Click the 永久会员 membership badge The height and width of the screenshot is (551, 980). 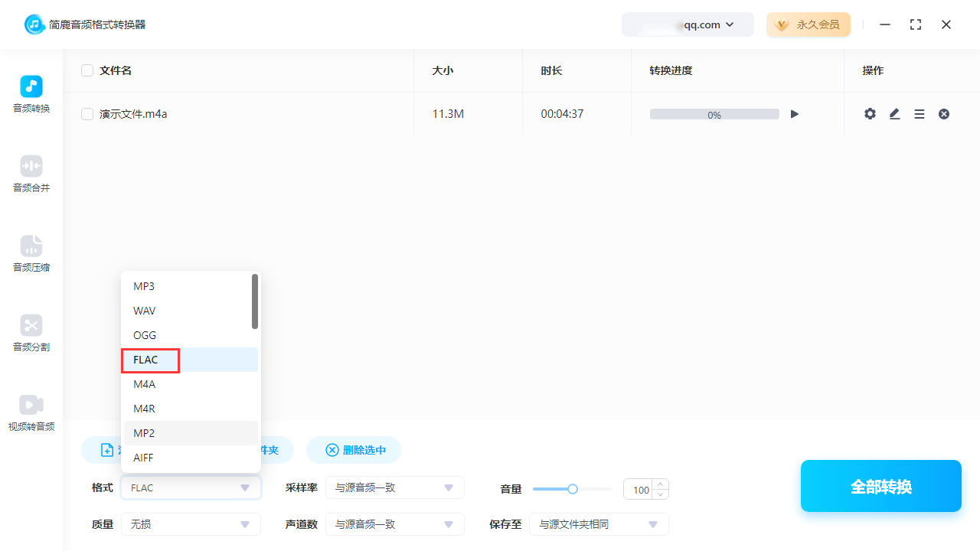tap(808, 24)
